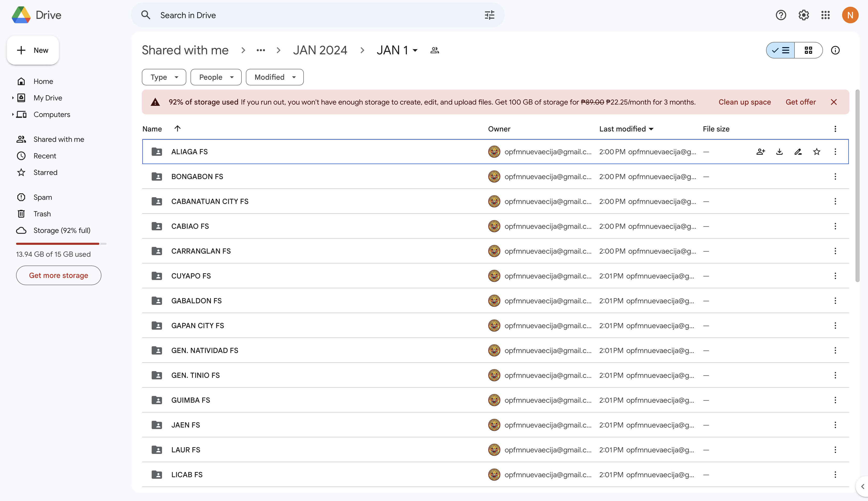The width and height of the screenshot is (868, 501).
Task: Click Clean up space link
Action: pos(745,102)
